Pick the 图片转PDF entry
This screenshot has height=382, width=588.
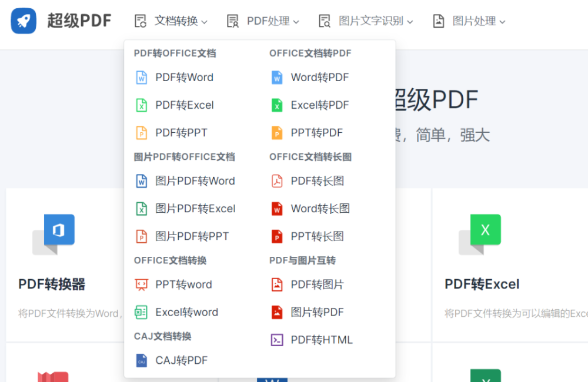tap(318, 312)
